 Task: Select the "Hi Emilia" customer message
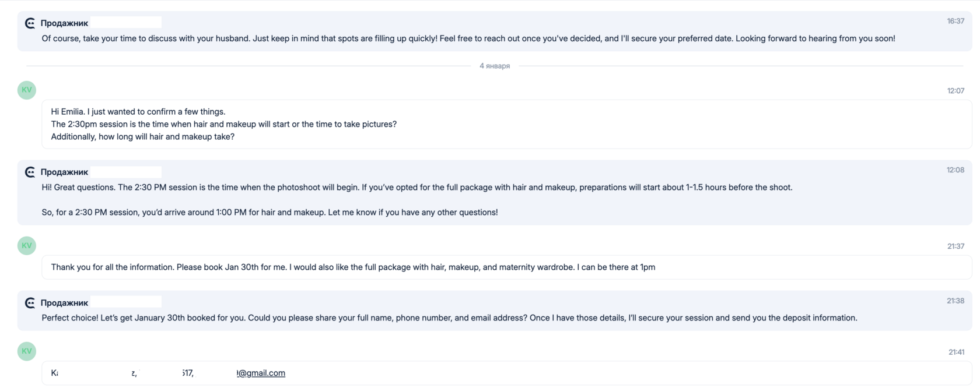[224, 124]
